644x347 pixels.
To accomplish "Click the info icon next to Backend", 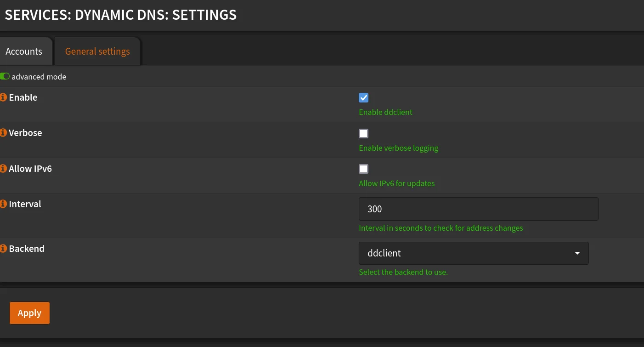I will tap(4, 248).
